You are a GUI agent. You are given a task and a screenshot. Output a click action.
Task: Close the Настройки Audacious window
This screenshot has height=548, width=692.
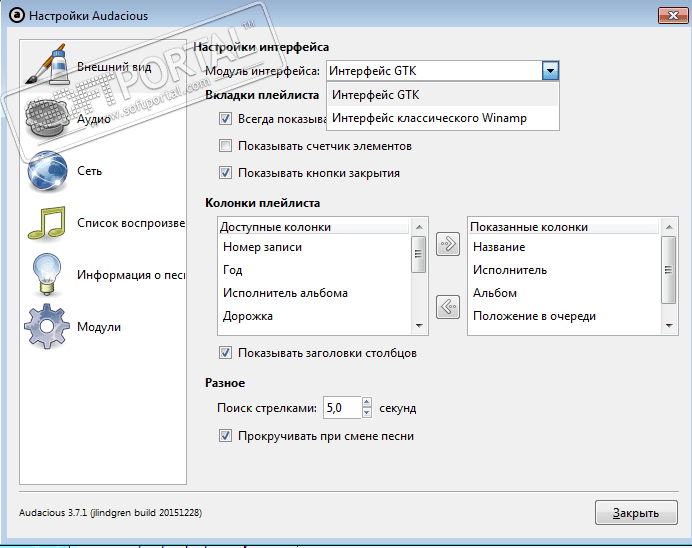(673, 15)
